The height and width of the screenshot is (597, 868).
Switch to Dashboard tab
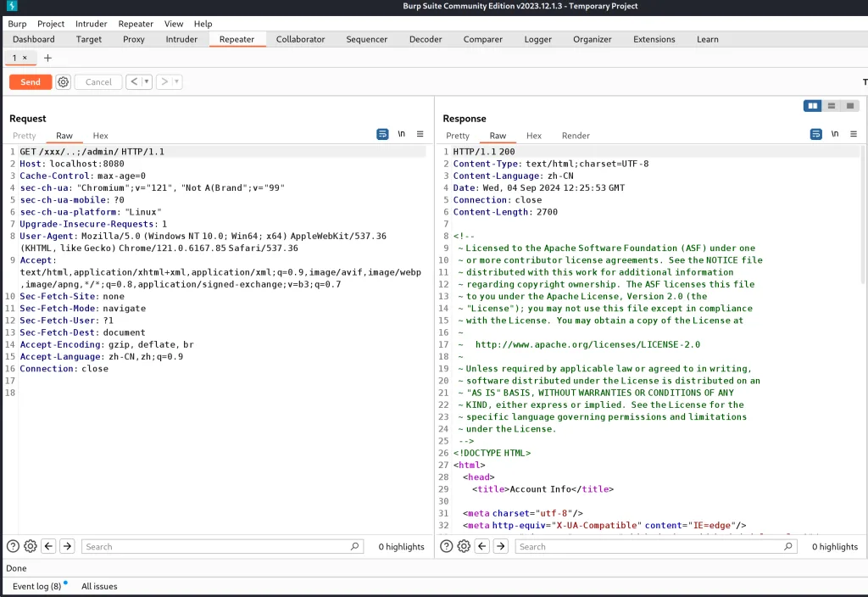(x=34, y=39)
